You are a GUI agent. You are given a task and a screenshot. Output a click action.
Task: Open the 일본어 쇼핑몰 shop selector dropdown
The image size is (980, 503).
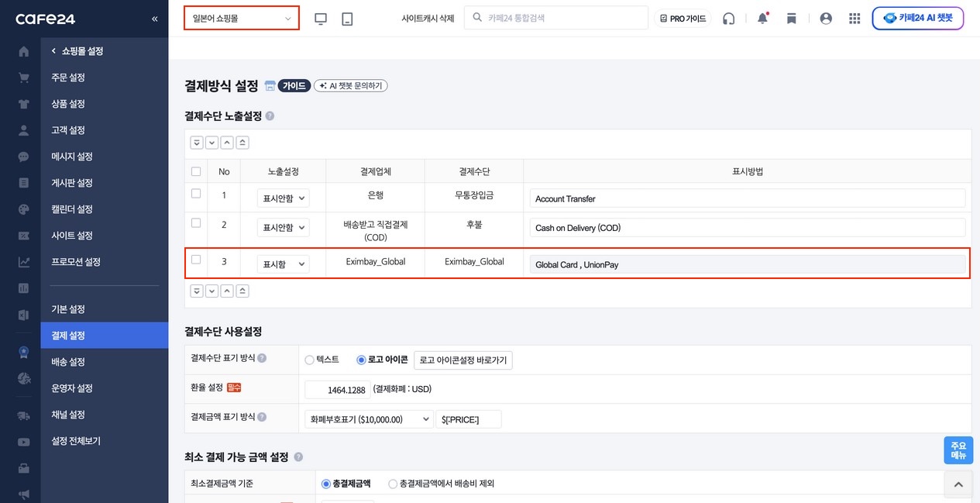242,18
